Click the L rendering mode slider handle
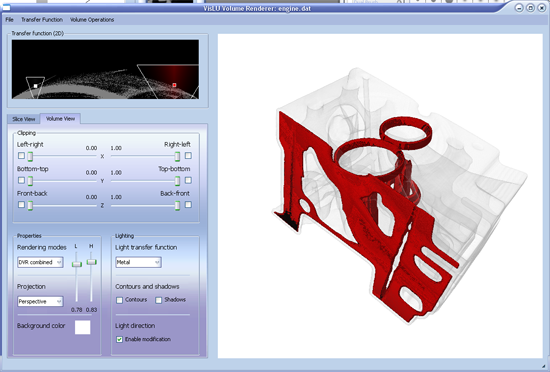 [77, 264]
